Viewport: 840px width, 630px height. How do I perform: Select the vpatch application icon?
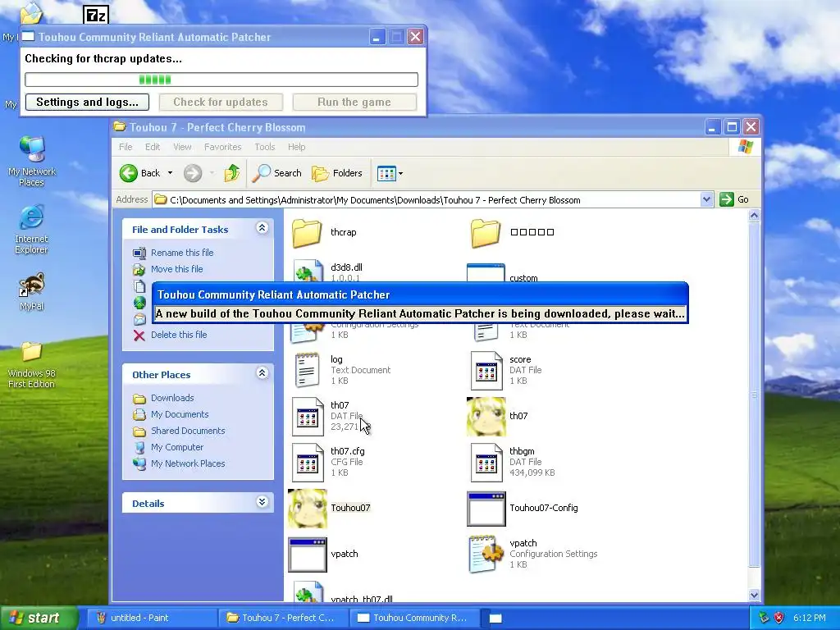(308, 555)
